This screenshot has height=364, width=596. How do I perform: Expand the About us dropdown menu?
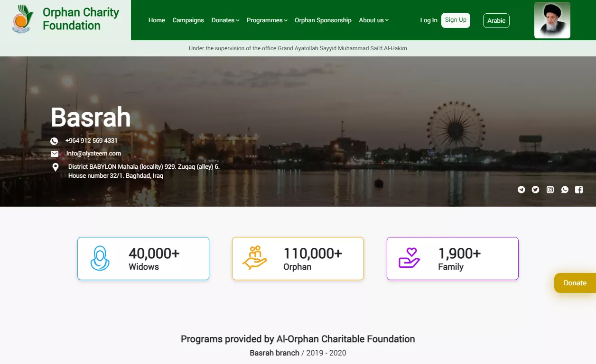point(374,20)
